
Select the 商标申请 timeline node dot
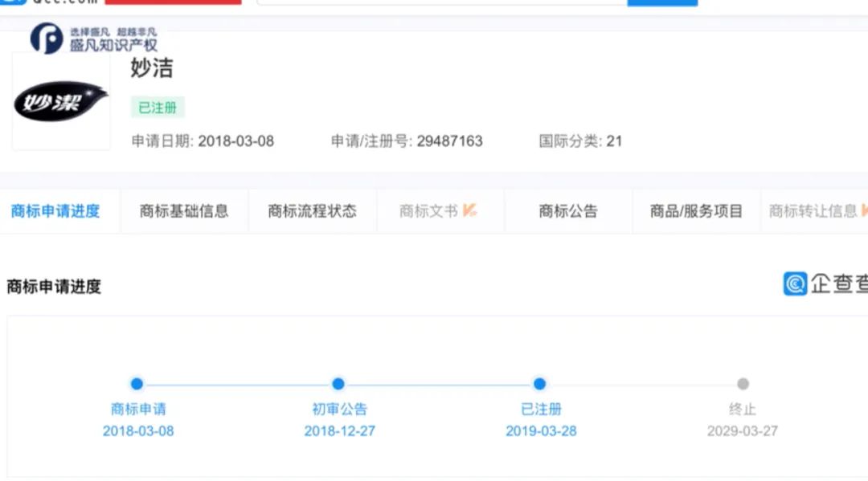click(x=137, y=385)
